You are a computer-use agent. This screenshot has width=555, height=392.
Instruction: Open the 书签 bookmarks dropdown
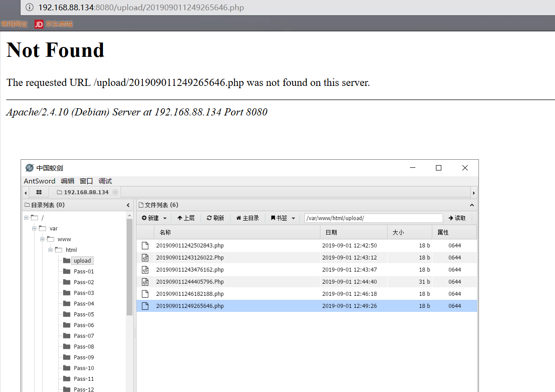(283, 218)
